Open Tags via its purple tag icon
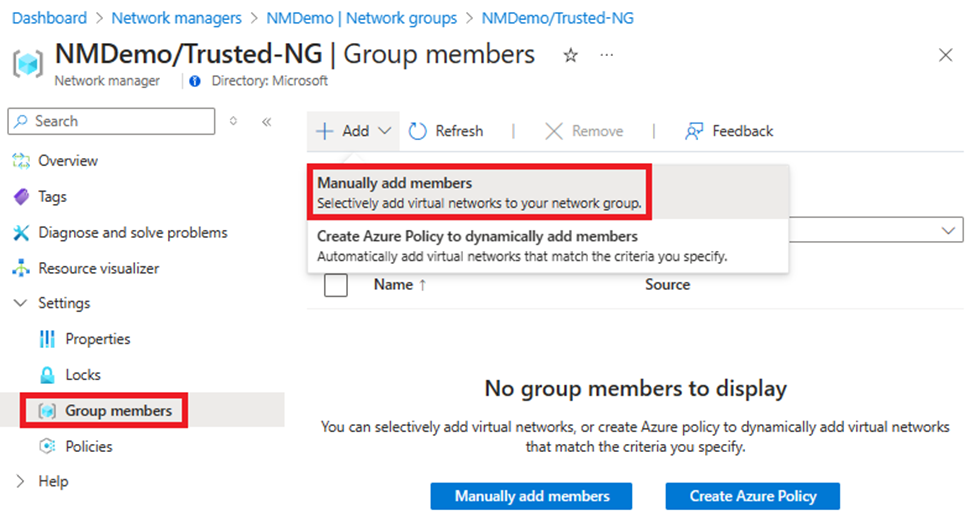 point(21,197)
